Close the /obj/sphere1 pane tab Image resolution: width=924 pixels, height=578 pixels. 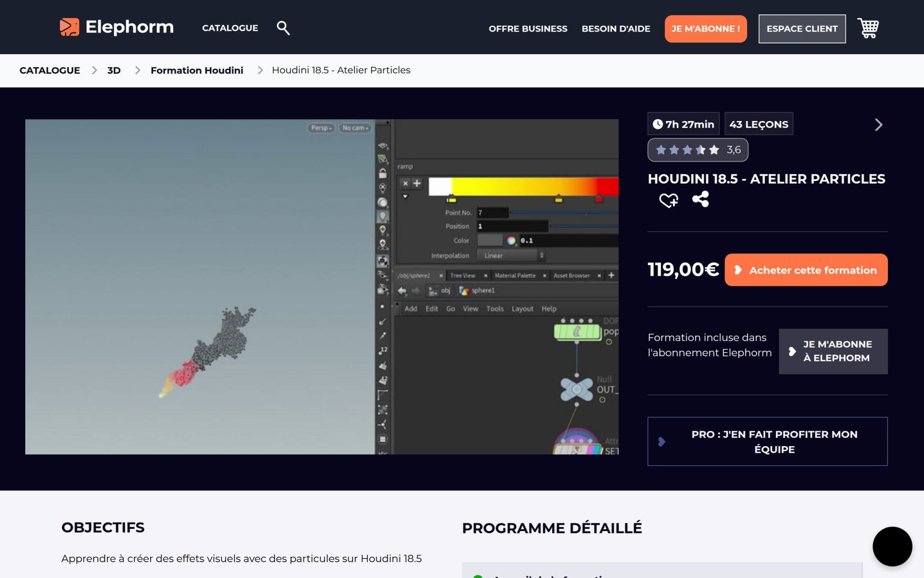[x=441, y=275]
